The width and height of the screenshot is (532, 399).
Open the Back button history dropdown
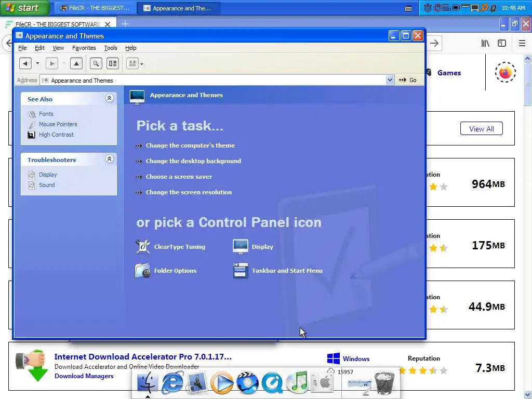click(x=37, y=63)
